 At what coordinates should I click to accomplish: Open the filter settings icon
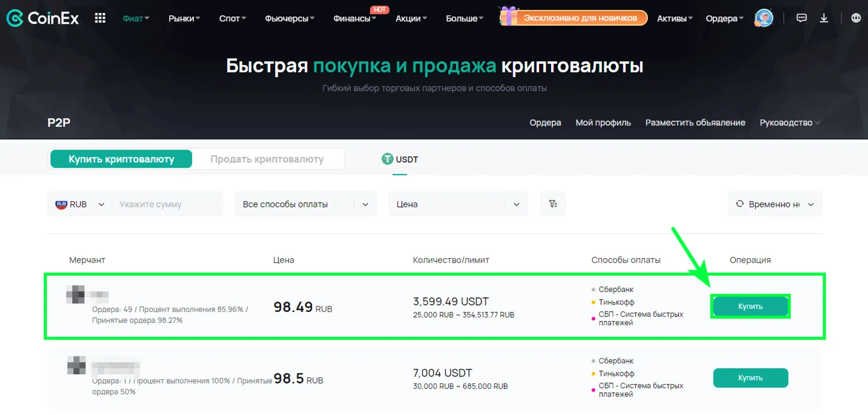pyautogui.click(x=553, y=204)
